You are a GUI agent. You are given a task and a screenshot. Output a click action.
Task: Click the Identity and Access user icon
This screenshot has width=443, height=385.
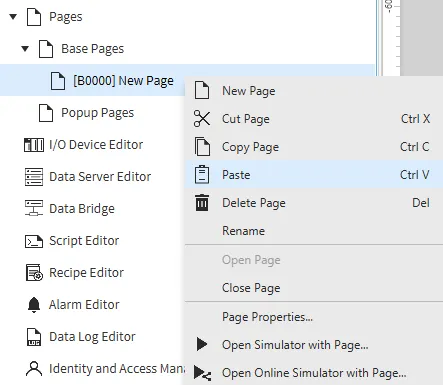click(34, 369)
